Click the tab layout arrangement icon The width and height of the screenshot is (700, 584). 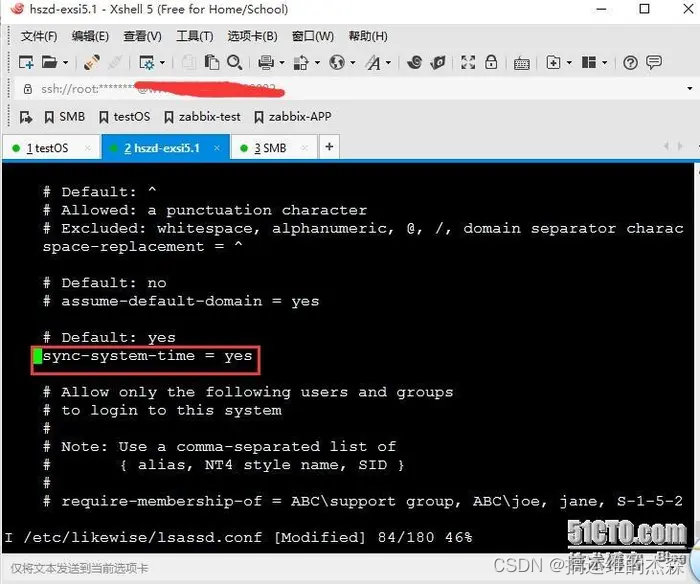pyautogui.click(x=589, y=62)
